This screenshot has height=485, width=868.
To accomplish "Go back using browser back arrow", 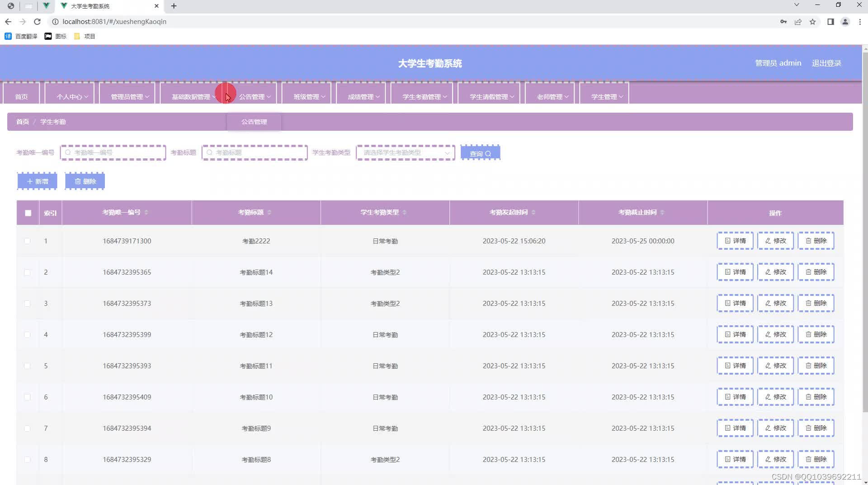I will tap(8, 22).
